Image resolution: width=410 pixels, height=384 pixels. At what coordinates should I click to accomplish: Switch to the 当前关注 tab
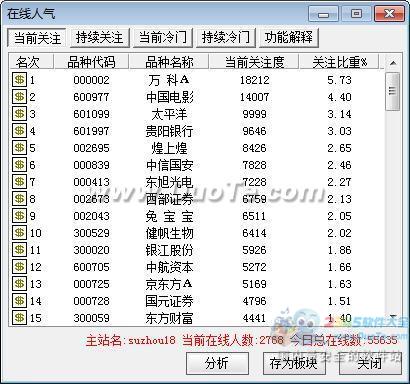[37, 38]
